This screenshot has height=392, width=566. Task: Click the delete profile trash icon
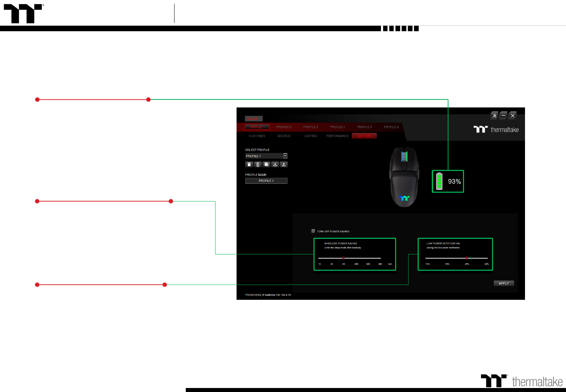pyautogui.click(x=258, y=164)
